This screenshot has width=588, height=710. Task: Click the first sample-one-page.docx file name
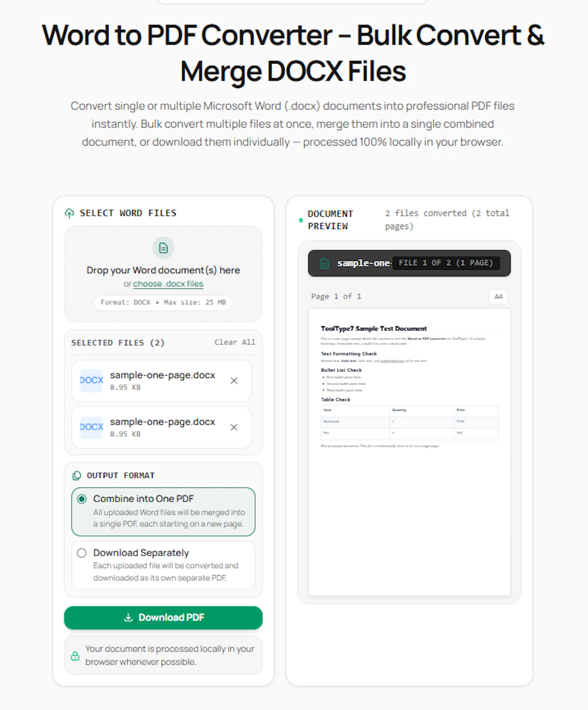point(162,375)
